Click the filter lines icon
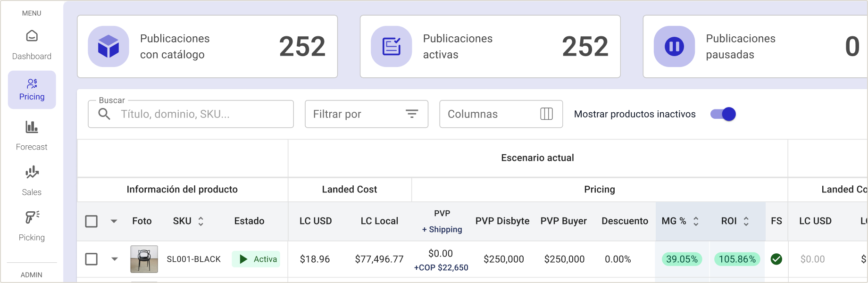The height and width of the screenshot is (283, 868). (x=412, y=114)
